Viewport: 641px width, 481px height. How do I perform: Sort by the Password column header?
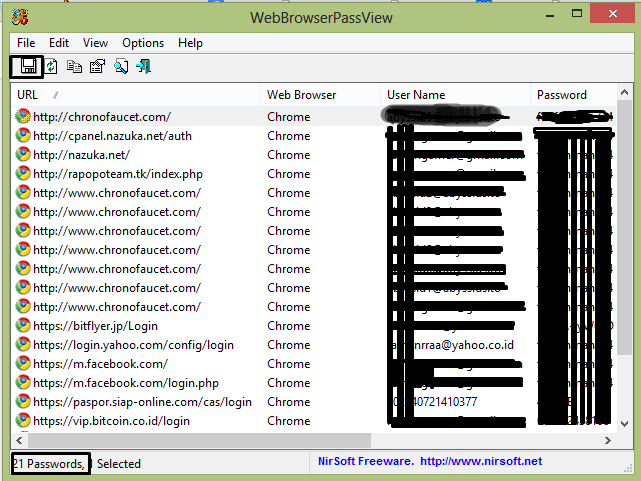click(x=573, y=95)
